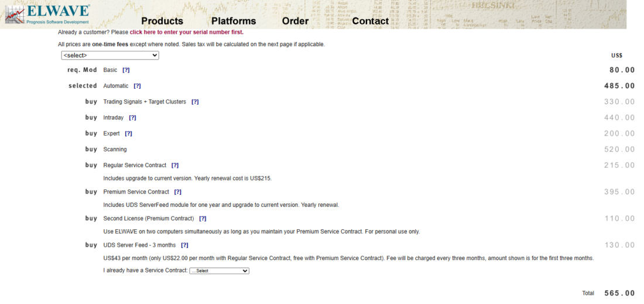Click the Basic module name

[110, 70]
